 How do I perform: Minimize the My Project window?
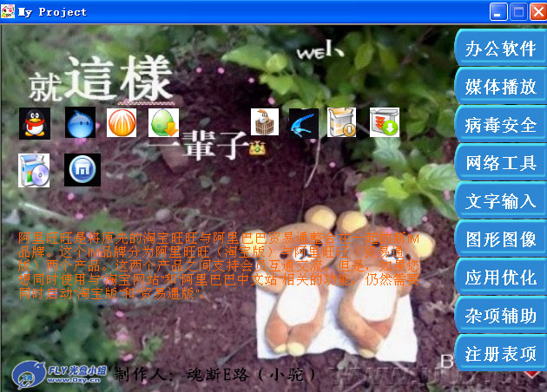(498, 12)
